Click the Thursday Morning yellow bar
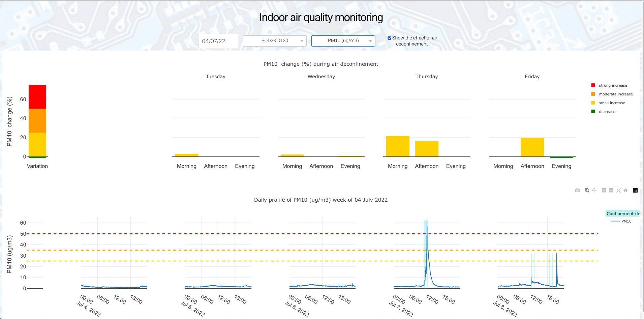 398,146
